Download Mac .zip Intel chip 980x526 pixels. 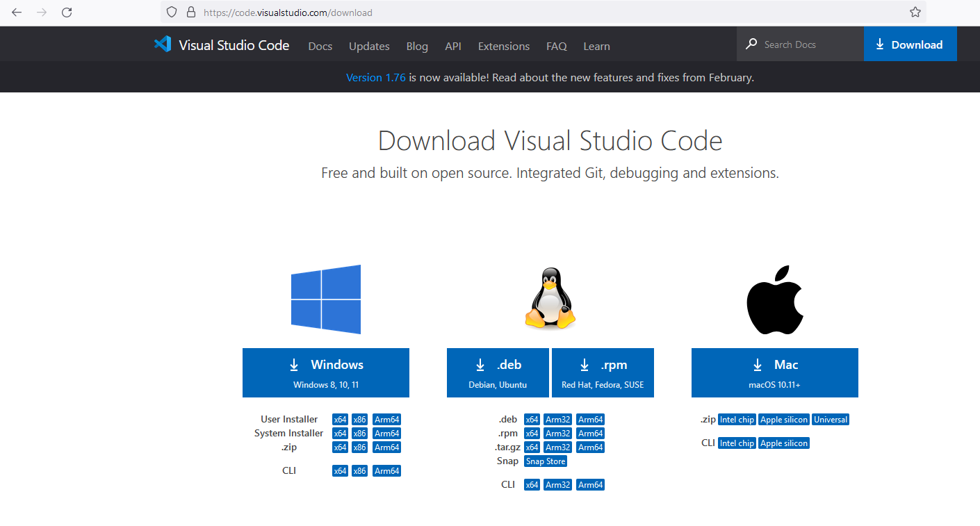point(737,420)
